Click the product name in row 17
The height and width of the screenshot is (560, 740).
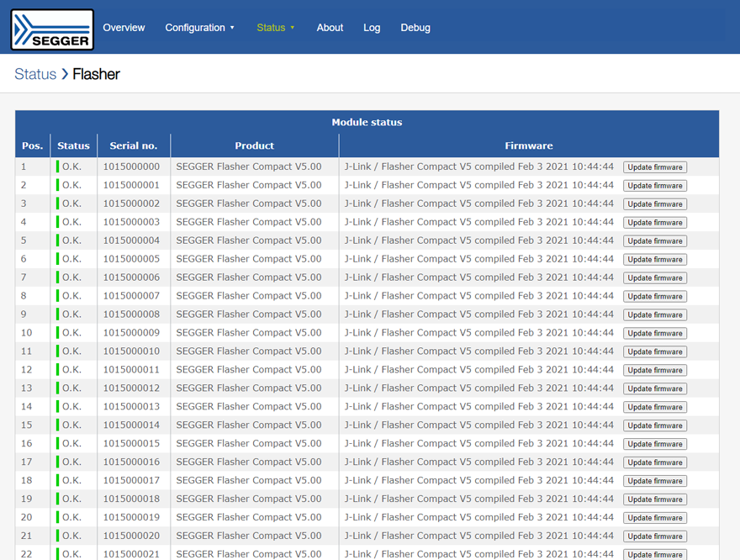coord(249,462)
